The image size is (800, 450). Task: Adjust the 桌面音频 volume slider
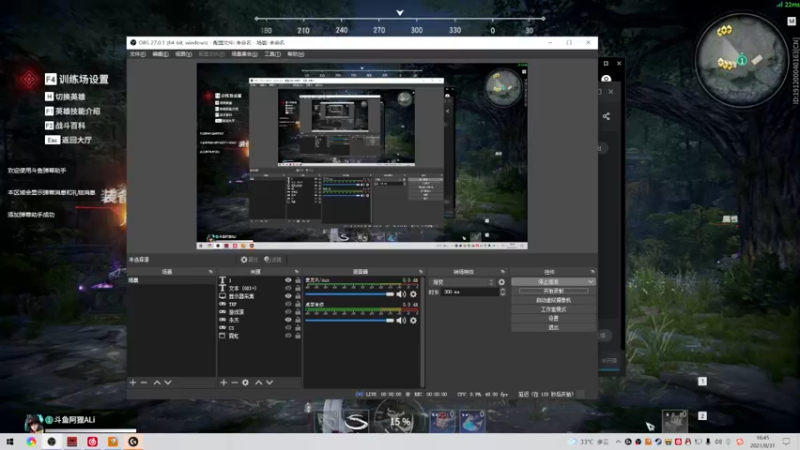(x=349, y=320)
